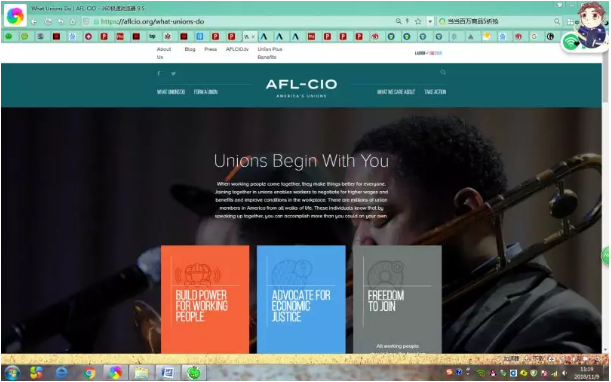Click the site search magnifier icon
Screen dimensions: 611x382
[x=443, y=72]
